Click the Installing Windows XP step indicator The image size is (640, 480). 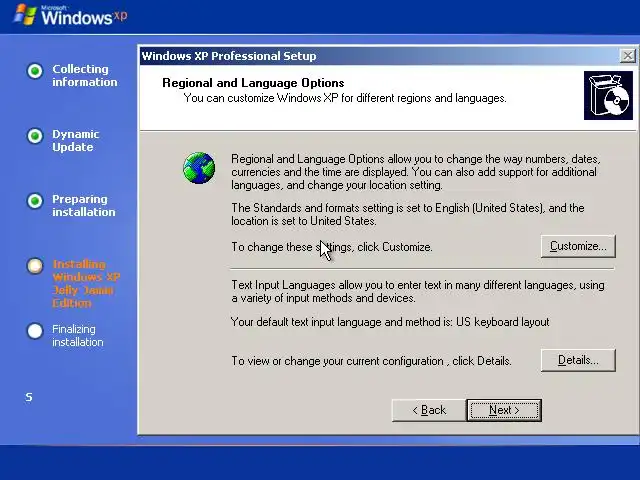coord(35,266)
